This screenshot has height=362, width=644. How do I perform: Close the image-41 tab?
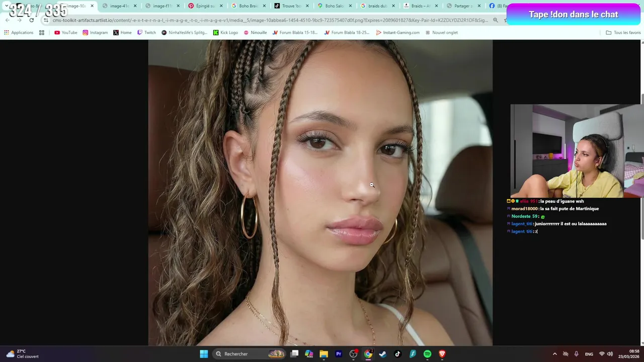pos(135,6)
